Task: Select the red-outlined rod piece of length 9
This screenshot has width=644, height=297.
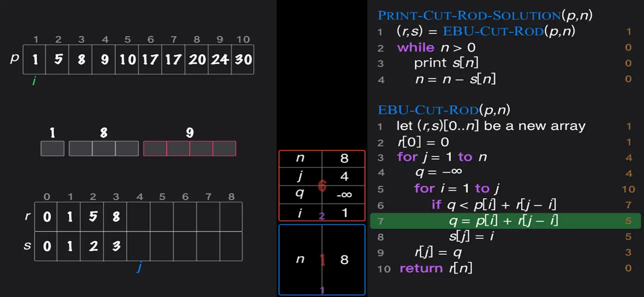Action: click(x=189, y=147)
